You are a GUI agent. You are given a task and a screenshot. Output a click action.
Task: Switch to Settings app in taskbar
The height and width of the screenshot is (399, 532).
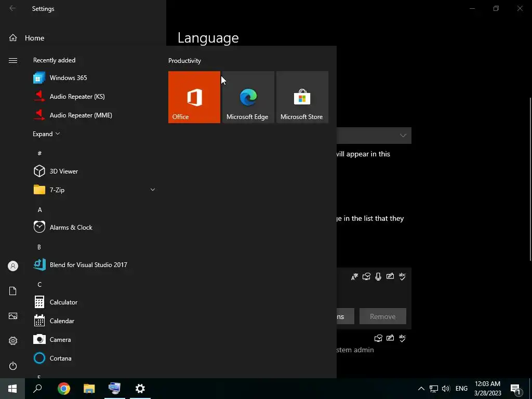140,389
